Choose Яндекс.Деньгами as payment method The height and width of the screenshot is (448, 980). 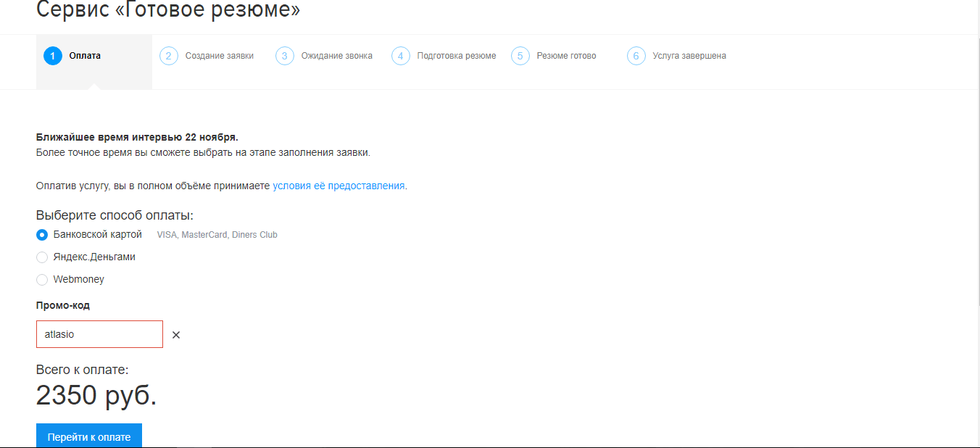click(42, 257)
